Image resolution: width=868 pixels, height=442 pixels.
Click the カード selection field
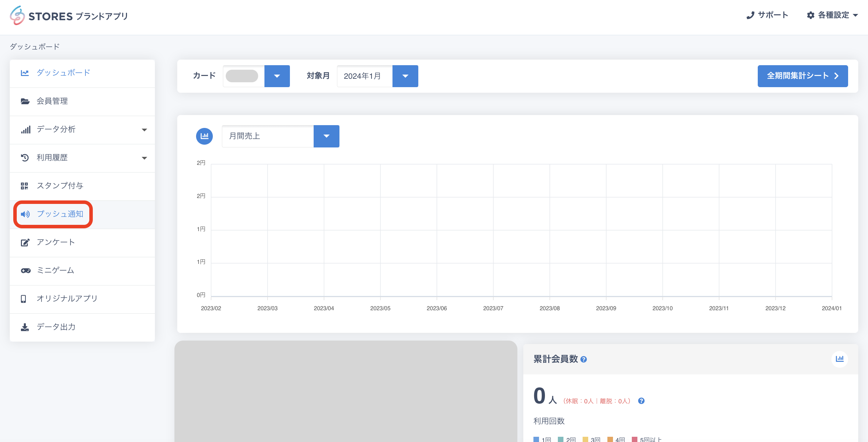[x=244, y=76]
